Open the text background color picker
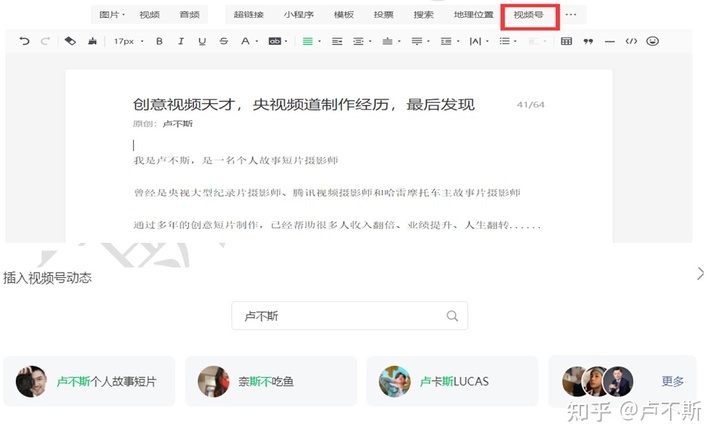This screenshot has width=720, height=440. (x=277, y=41)
